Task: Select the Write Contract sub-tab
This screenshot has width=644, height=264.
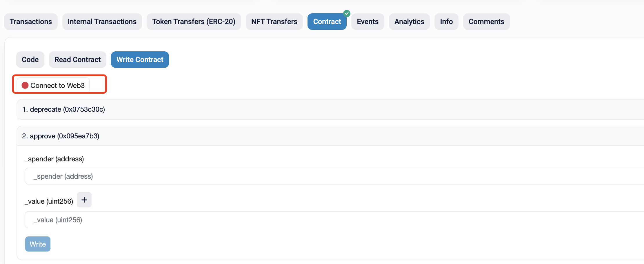Action: [140, 60]
